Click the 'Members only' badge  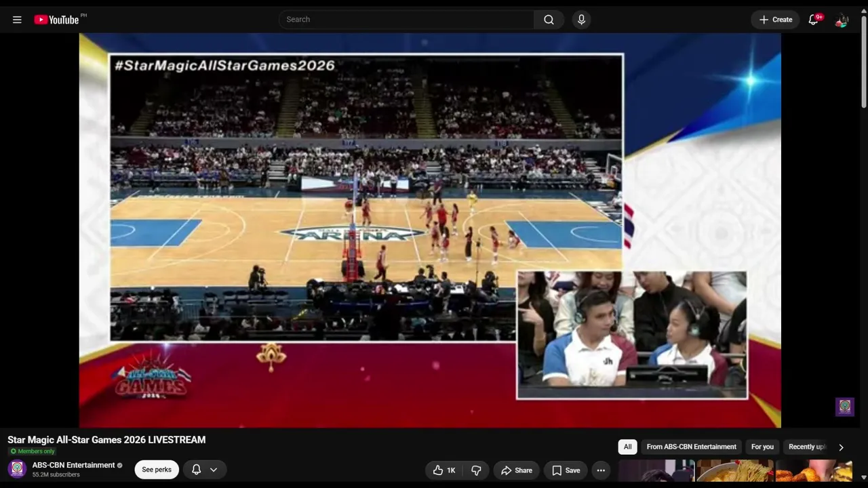[x=33, y=451]
